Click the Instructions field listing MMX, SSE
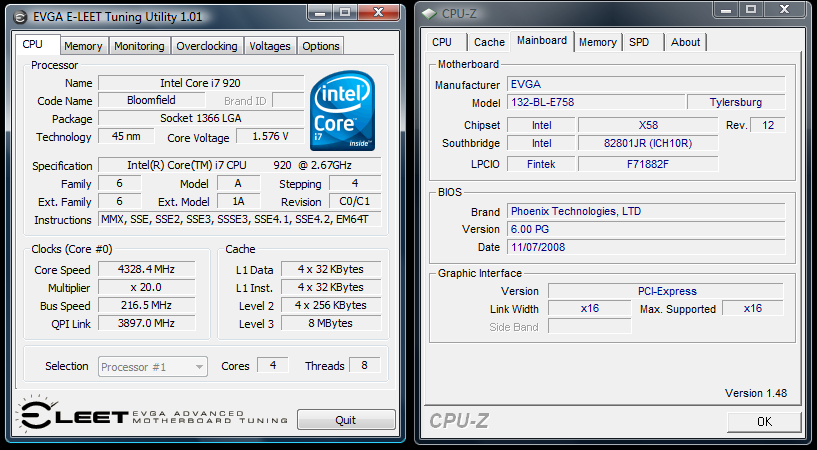 (240, 219)
